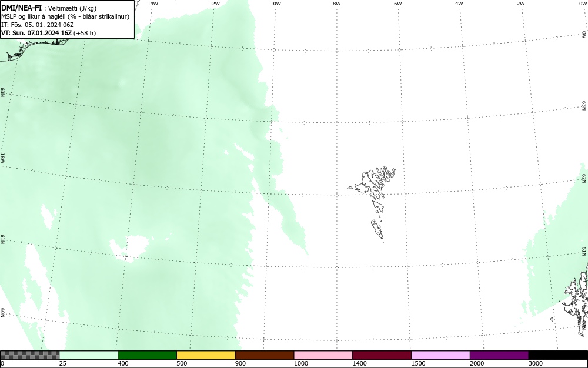Screen dimensions: 588x368
Task: Click the "2W" longitude label
Action: click(x=520, y=4)
